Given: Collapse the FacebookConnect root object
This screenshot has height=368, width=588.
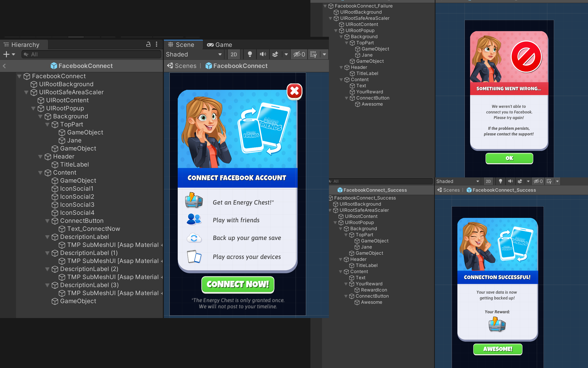Looking at the screenshot, I should pyautogui.click(x=19, y=76).
